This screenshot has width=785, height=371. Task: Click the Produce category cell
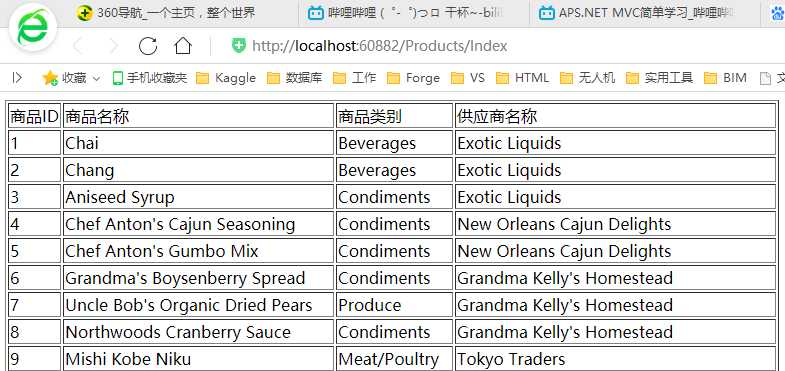pyautogui.click(x=394, y=305)
